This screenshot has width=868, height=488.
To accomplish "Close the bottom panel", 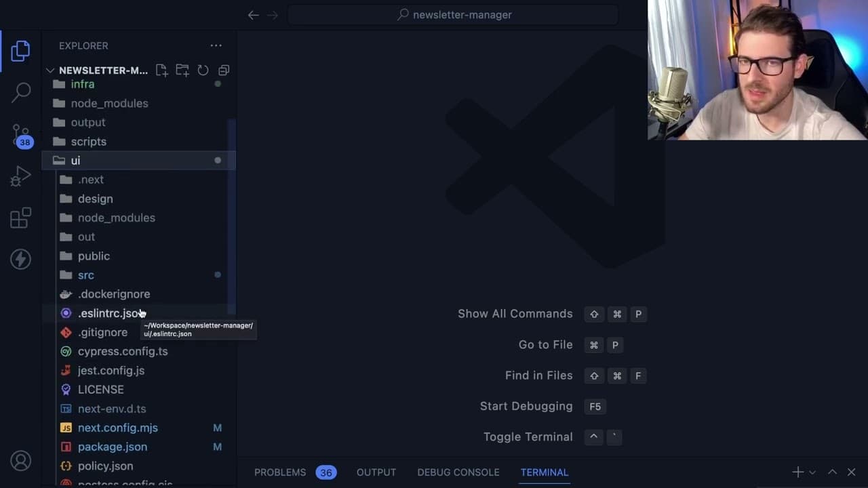I will click(852, 472).
